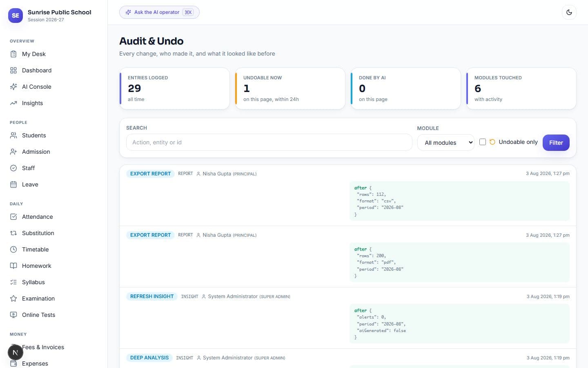Click the REFRESH INSIGHT action tag
588x368 pixels.
pos(152,296)
